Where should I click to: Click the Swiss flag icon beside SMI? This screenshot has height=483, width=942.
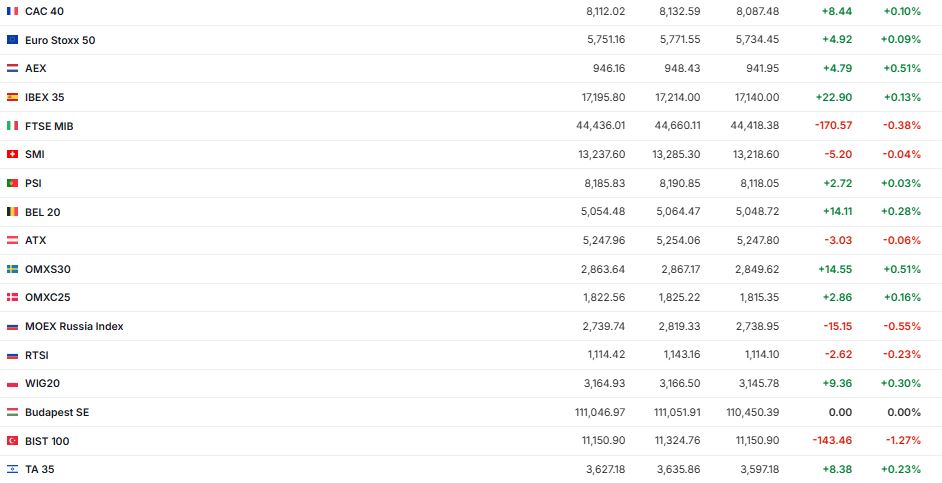coord(12,154)
